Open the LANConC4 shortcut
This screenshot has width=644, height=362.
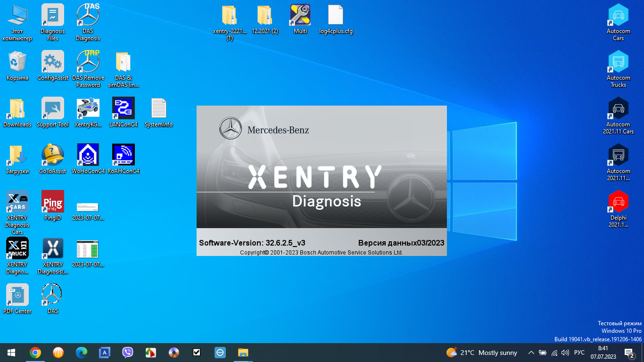click(123, 112)
